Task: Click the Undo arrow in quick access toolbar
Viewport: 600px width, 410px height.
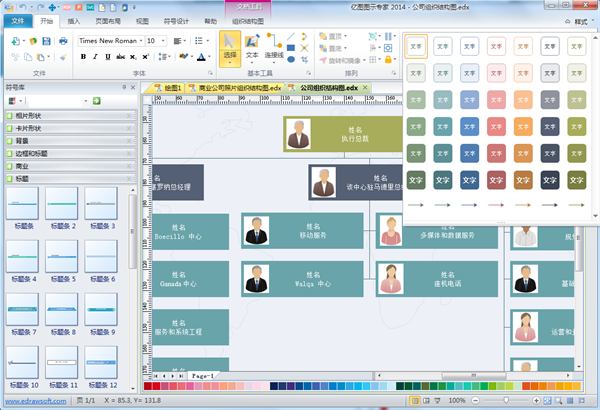Action: [23, 7]
